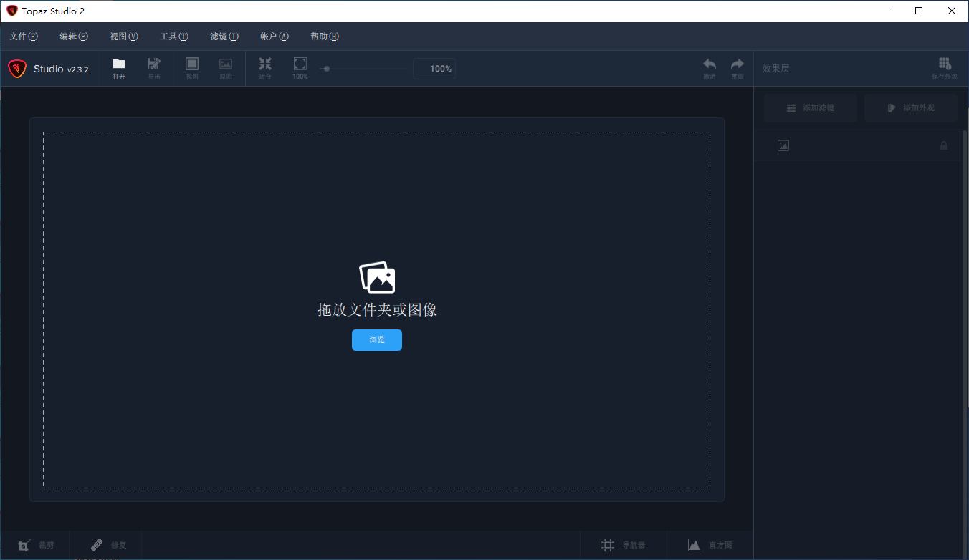
Task: Click the 添加外观 add look button
Action: [910, 108]
